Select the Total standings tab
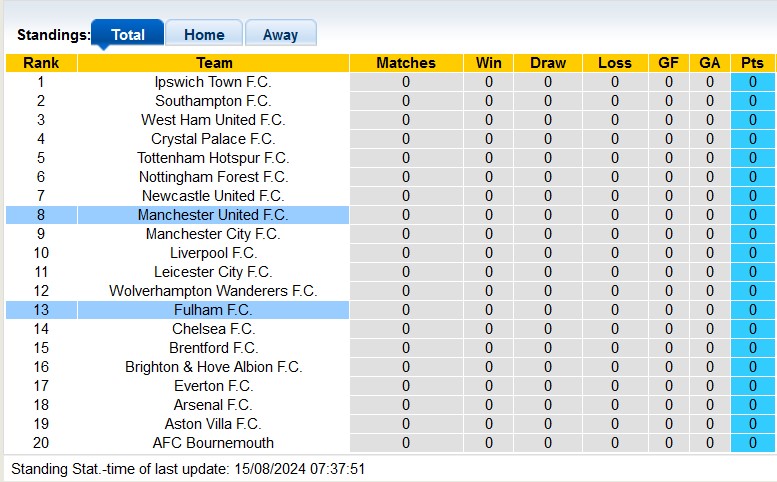This screenshot has width=777, height=482. point(128,34)
